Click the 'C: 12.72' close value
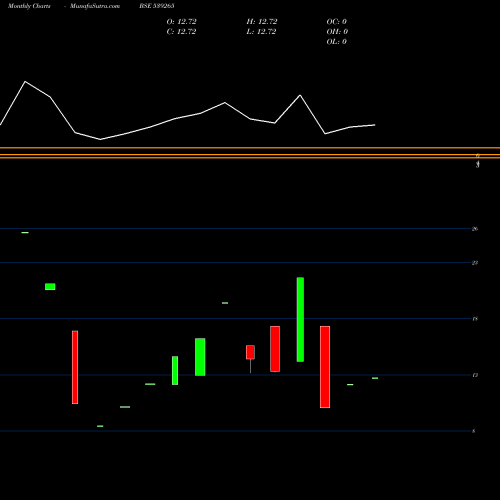The image size is (500, 500). click(x=181, y=32)
